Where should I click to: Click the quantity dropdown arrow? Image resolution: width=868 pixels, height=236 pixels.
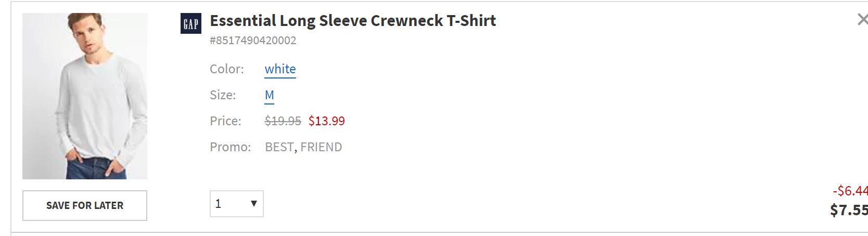point(254,204)
